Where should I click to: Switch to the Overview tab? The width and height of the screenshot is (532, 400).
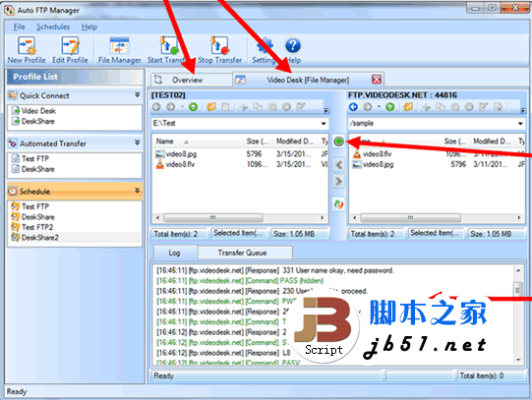click(x=192, y=80)
